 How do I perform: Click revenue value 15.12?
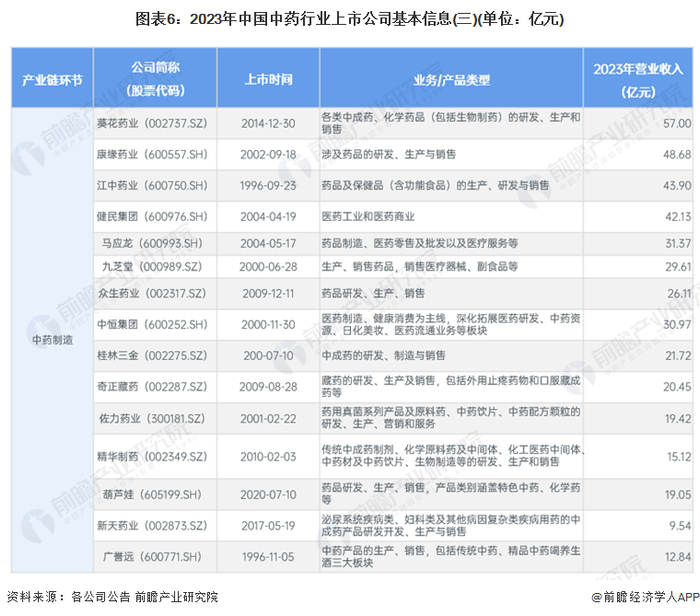679,457
